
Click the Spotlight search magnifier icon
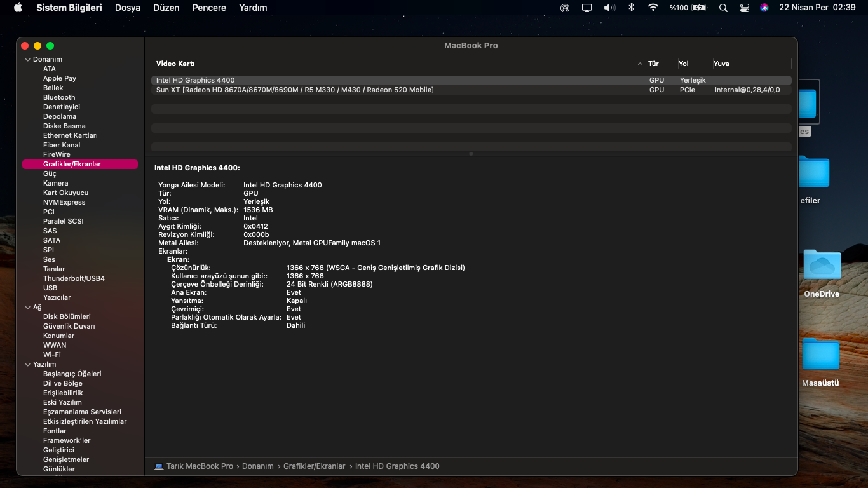(723, 8)
